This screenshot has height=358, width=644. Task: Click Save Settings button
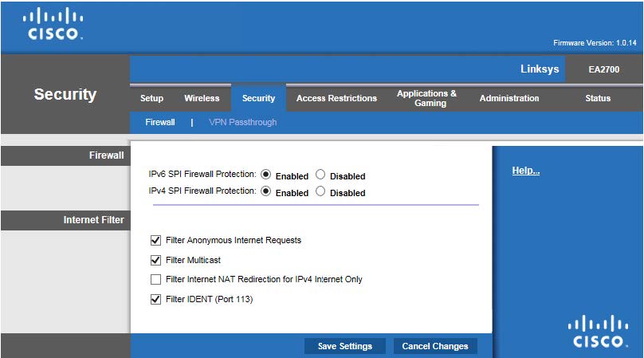point(345,346)
